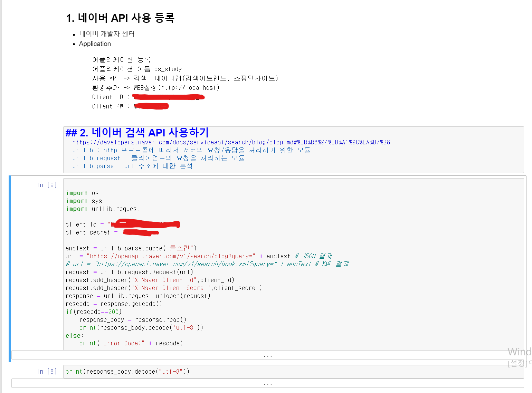Click the commented '# url =' book.xml line

point(207,264)
